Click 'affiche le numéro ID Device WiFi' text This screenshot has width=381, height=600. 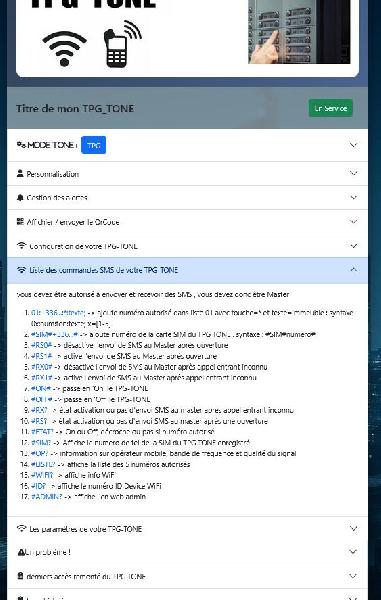[109, 486]
